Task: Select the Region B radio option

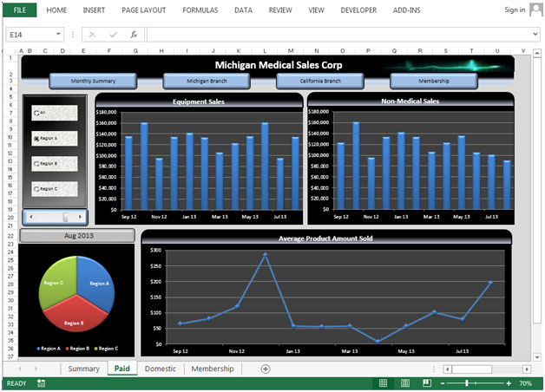Action: [54, 164]
